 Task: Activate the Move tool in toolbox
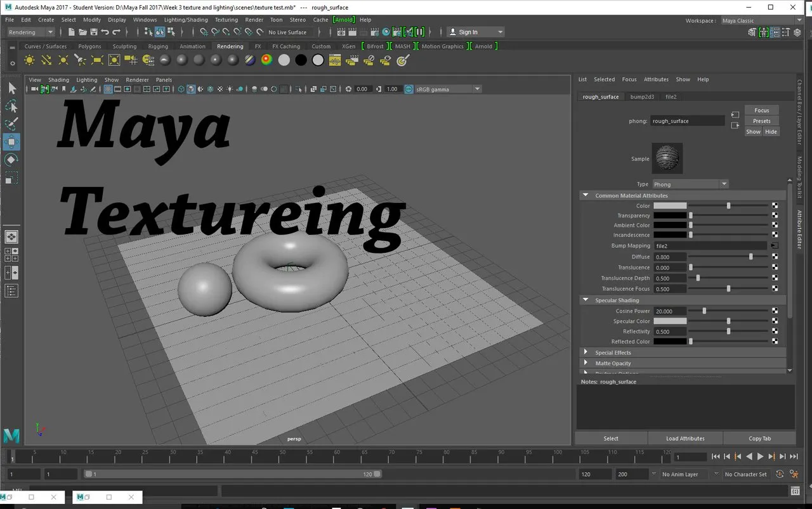11,142
